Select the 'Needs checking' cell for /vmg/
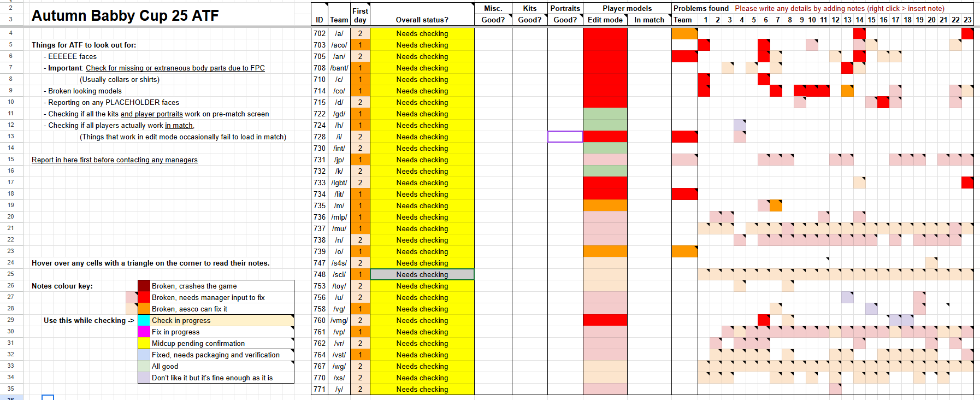Screen dimensions: 980x400 click(x=422, y=320)
